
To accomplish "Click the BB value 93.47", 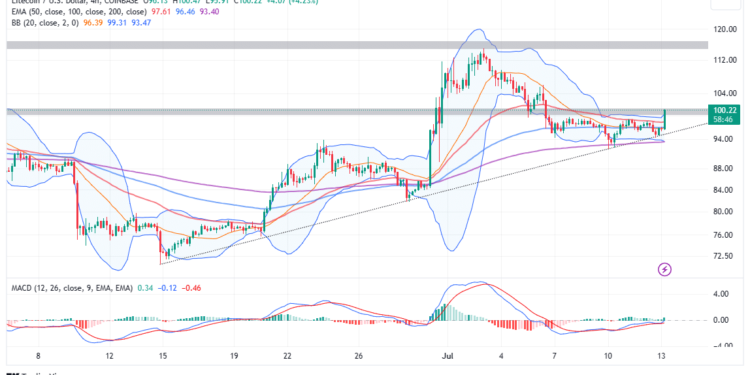I will [142, 22].
